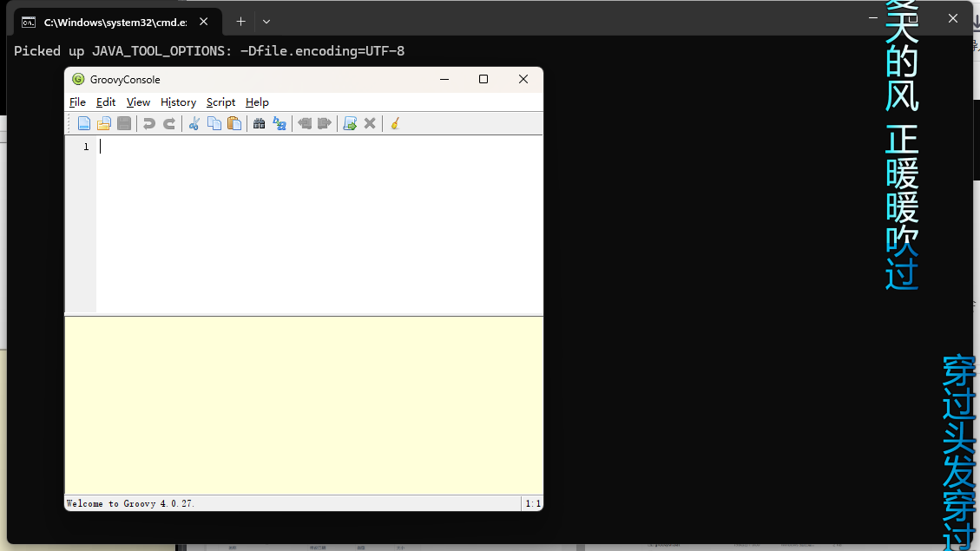Screen dimensions: 980x551
Task: Click the Replace toolbar icon
Action: click(x=280, y=124)
